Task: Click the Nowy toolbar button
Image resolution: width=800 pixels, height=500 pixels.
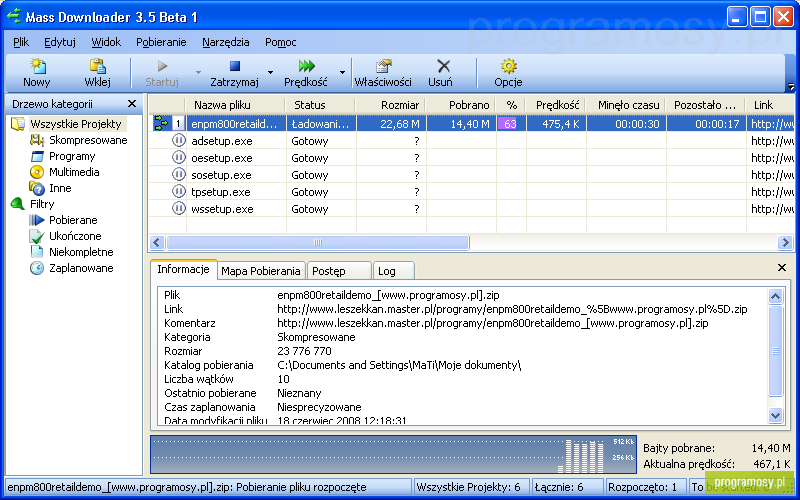Action: [37, 73]
